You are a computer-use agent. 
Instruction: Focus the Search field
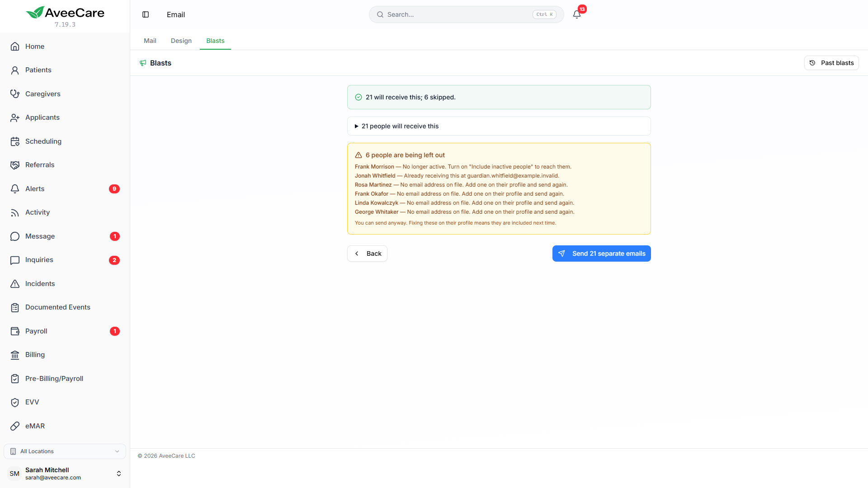pos(466,14)
